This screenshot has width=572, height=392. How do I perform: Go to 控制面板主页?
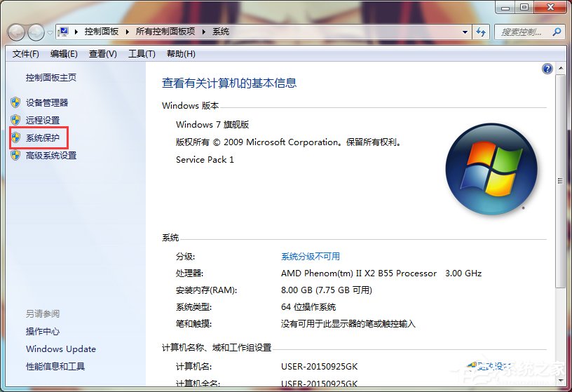click(x=51, y=78)
